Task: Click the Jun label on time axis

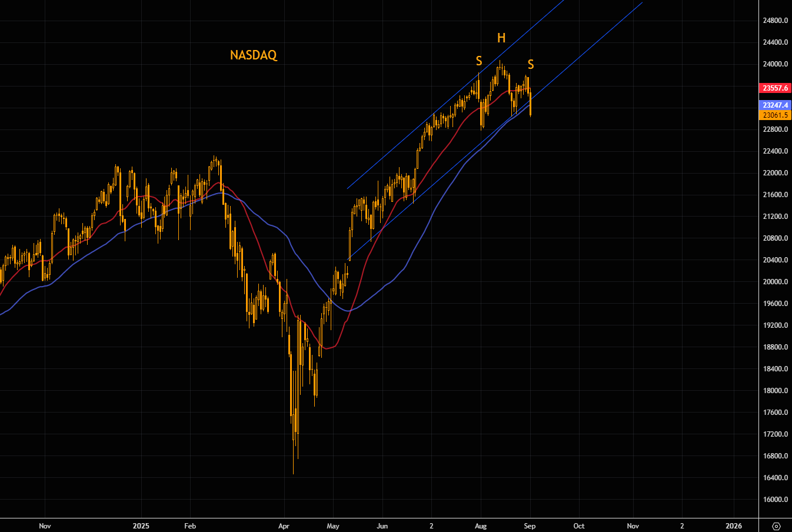Action: (x=382, y=526)
